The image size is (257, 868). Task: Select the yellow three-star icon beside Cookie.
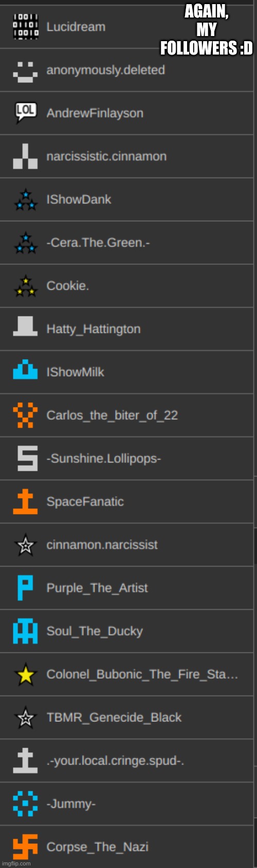pos(25,286)
